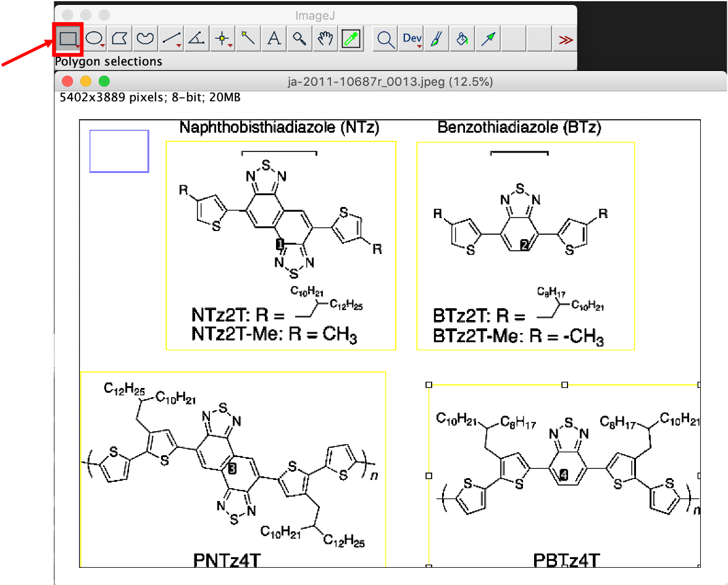Open the More Tools double-arrow menu

coord(565,39)
